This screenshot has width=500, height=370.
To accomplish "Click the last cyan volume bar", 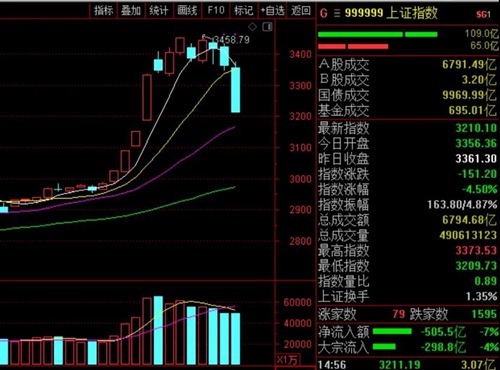I will [235, 338].
